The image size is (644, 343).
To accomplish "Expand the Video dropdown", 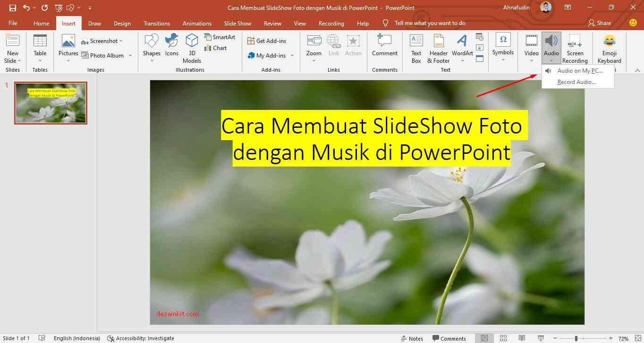I will click(x=531, y=60).
